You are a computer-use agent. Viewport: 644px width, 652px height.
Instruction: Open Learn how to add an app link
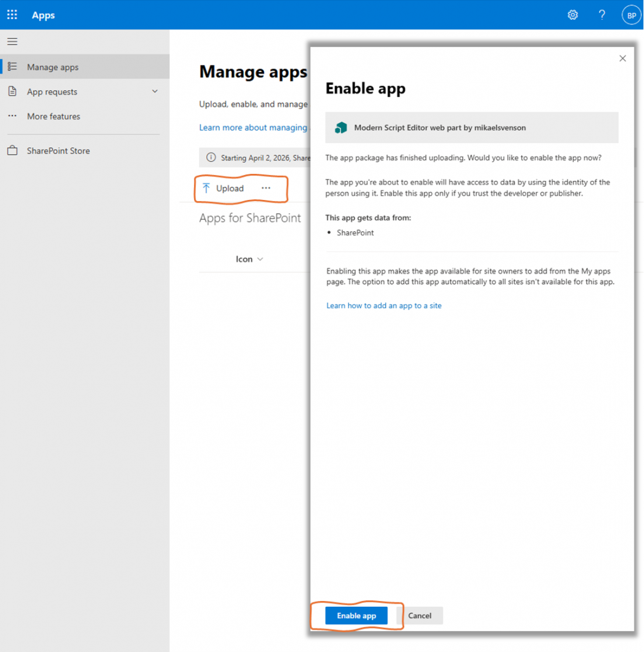pos(384,306)
